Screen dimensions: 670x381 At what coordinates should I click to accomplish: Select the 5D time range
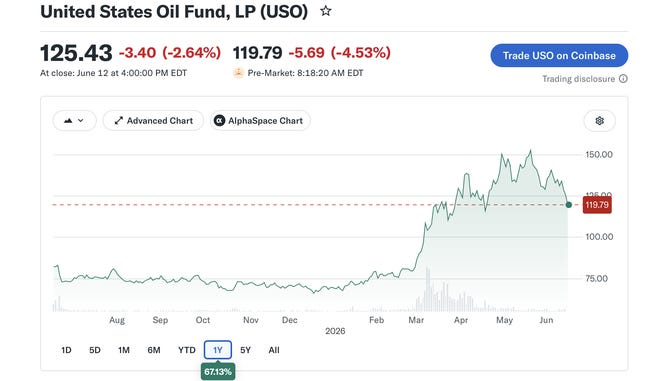click(95, 350)
